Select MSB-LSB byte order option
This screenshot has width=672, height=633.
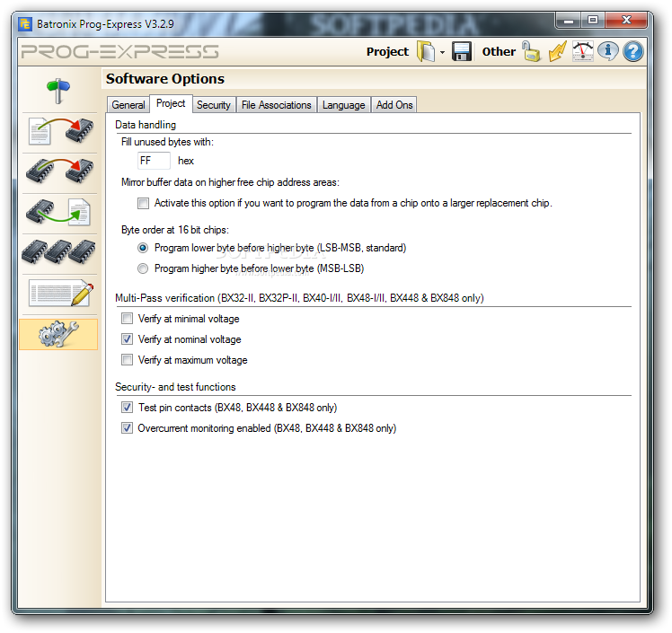pyautogui.click(x=143, y=268)
